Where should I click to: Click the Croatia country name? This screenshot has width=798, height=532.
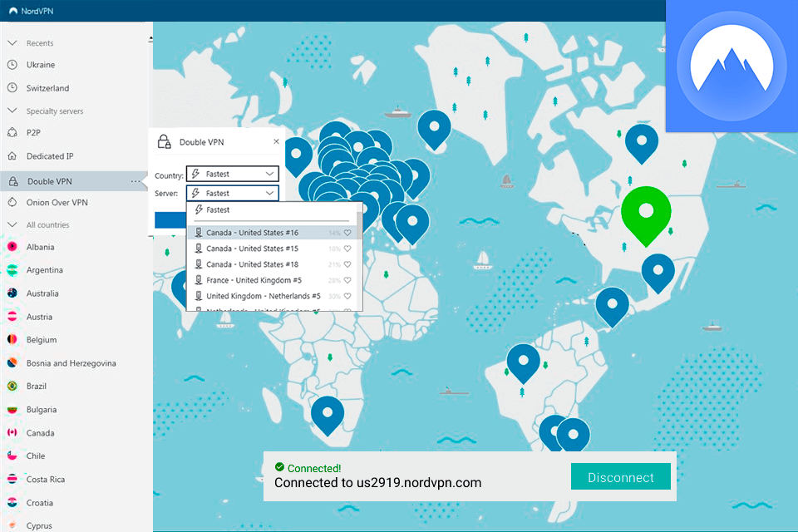pos(40,502)
